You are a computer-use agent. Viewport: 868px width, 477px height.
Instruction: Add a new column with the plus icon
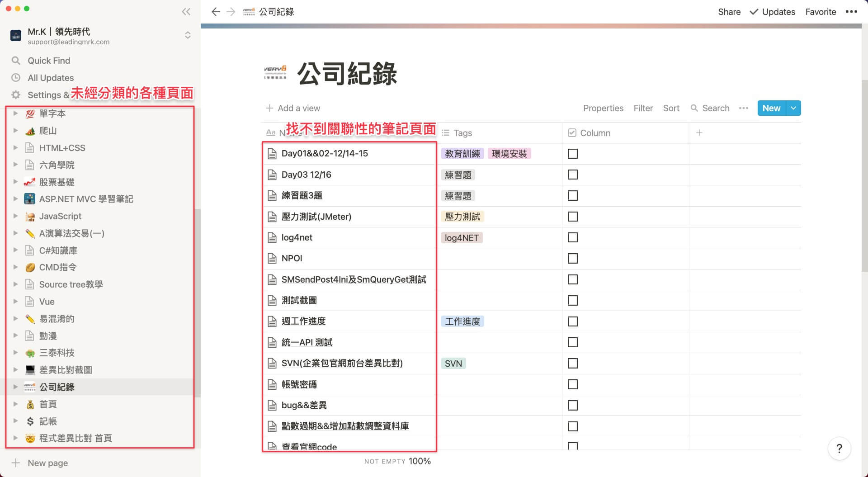699,132
